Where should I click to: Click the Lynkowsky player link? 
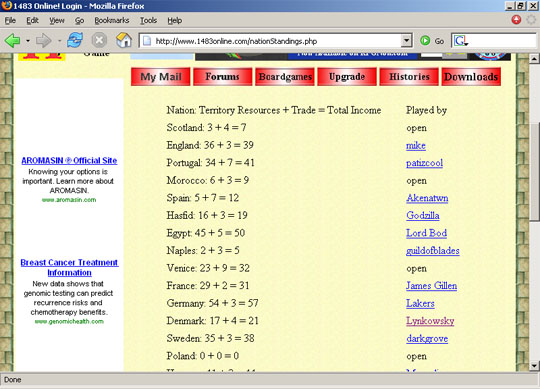430,321
